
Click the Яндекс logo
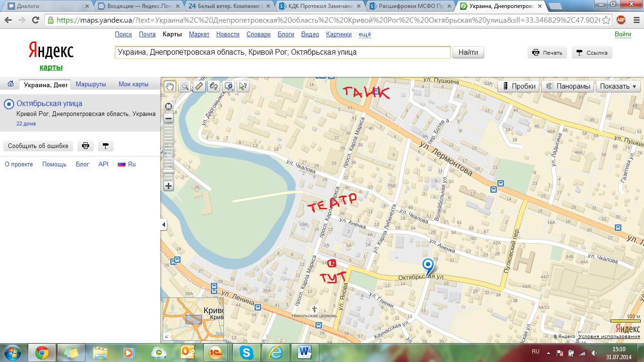pyautogui.click(x=51, y=50)
